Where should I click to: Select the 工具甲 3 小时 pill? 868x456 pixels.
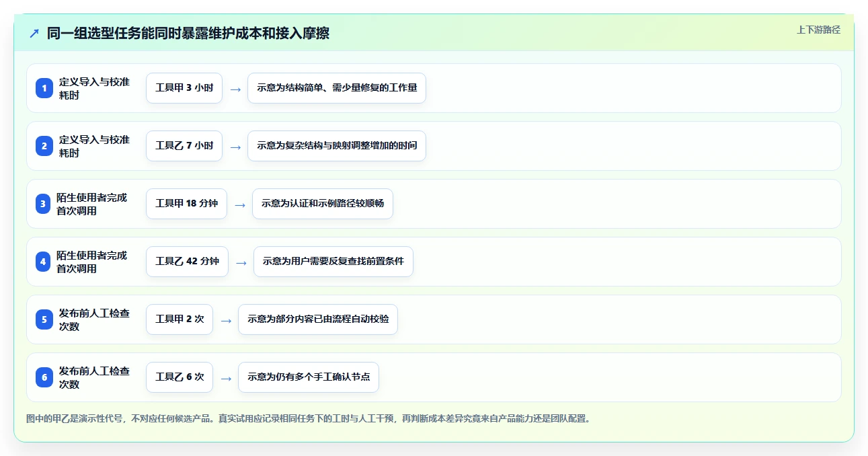184,88
